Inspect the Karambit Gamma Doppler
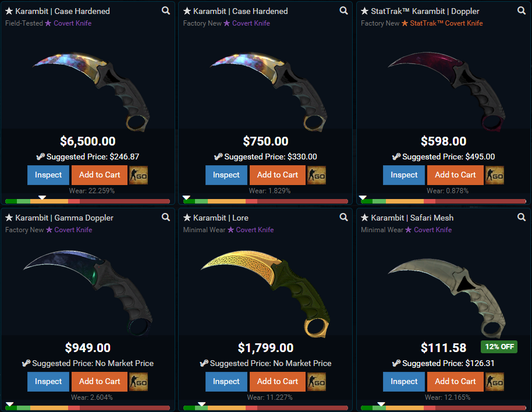532x412 pixels. (48, 382)
